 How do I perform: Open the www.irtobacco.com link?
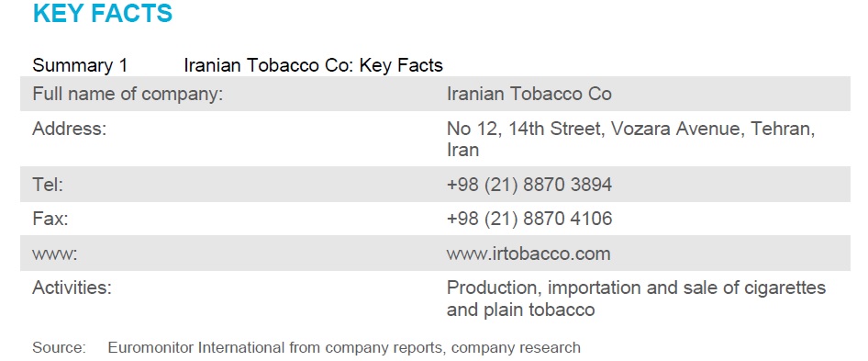point(529,254)
